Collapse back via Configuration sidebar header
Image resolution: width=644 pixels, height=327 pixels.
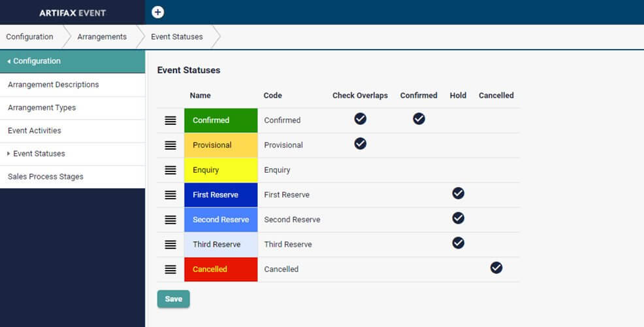(x=72, y=61)
